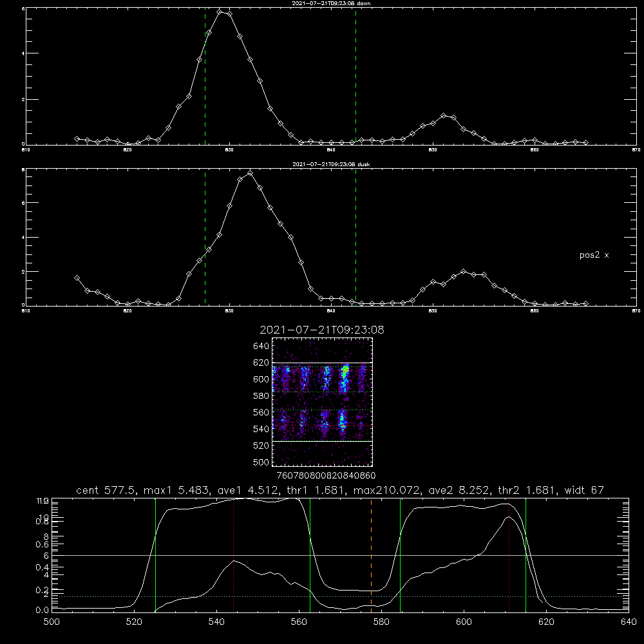Click the main peak marker of dawn curve

tap(220, 12)
